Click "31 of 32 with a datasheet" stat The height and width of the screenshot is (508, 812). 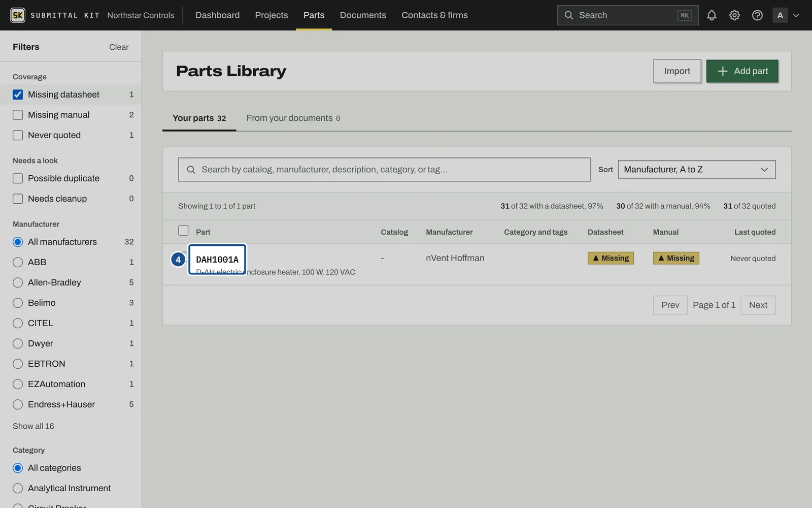pos(552,206)
